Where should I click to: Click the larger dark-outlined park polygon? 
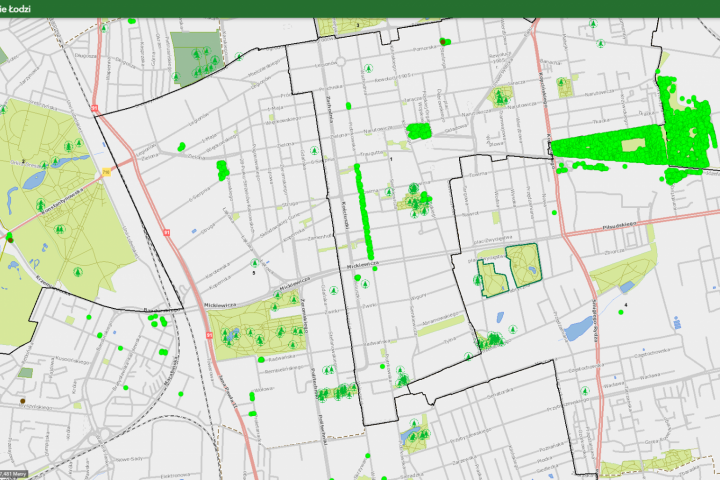pos(523,265)
